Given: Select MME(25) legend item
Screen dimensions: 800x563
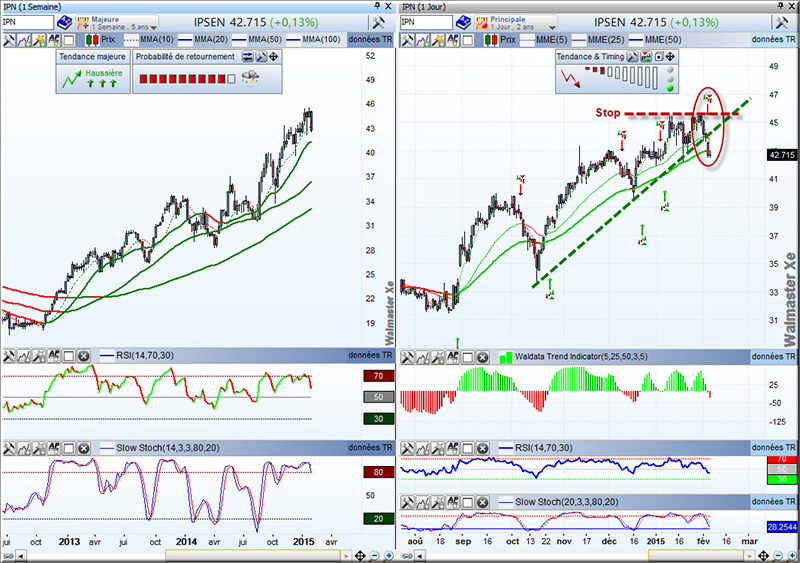Looking at the screenshot, I should pos(598,40).
